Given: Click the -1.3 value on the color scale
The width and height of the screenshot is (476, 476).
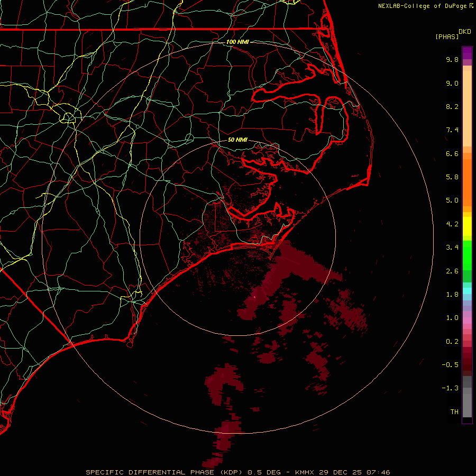Looking at the screenshot, I should pos(450,388).
